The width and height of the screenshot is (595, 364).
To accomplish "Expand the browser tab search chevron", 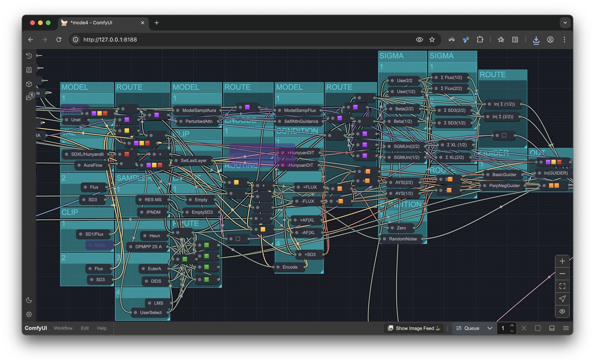I will (565, 23).
